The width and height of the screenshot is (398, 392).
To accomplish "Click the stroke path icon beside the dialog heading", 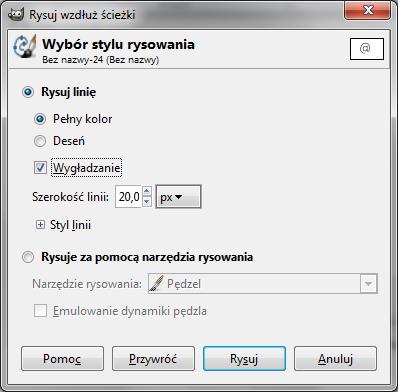I will click(24, 47).
